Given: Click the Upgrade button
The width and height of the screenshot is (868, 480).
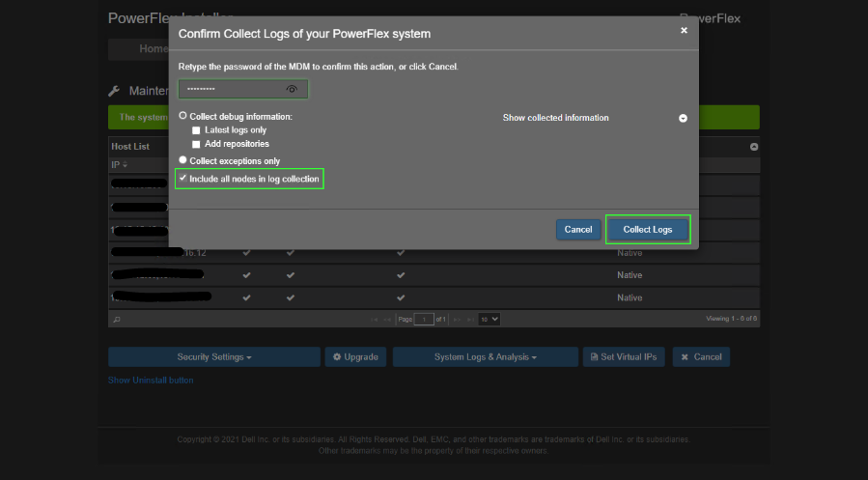Looking at the screenshot, I should [355, 357].
